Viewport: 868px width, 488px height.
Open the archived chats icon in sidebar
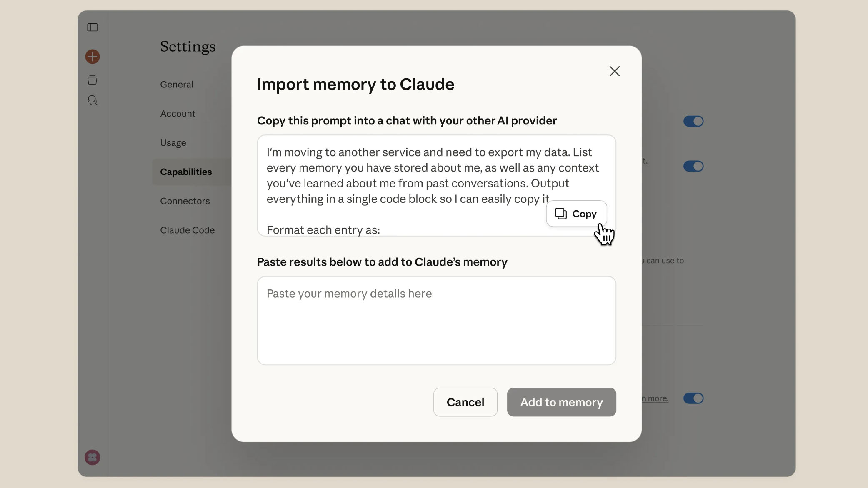92,80
